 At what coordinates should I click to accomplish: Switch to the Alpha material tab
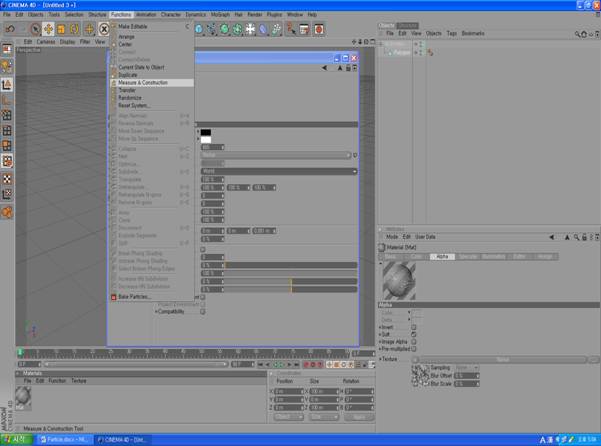click(441, 257)
